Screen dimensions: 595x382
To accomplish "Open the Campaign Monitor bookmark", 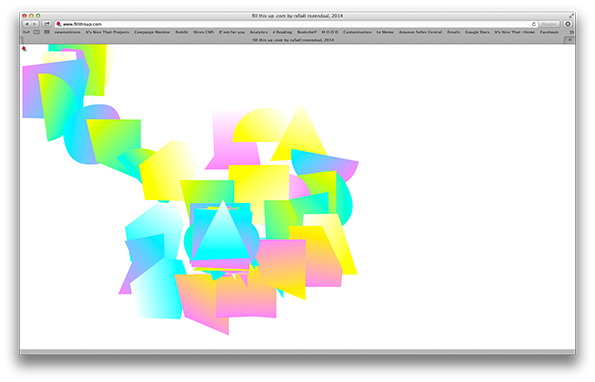I will [x=152, y=32].
